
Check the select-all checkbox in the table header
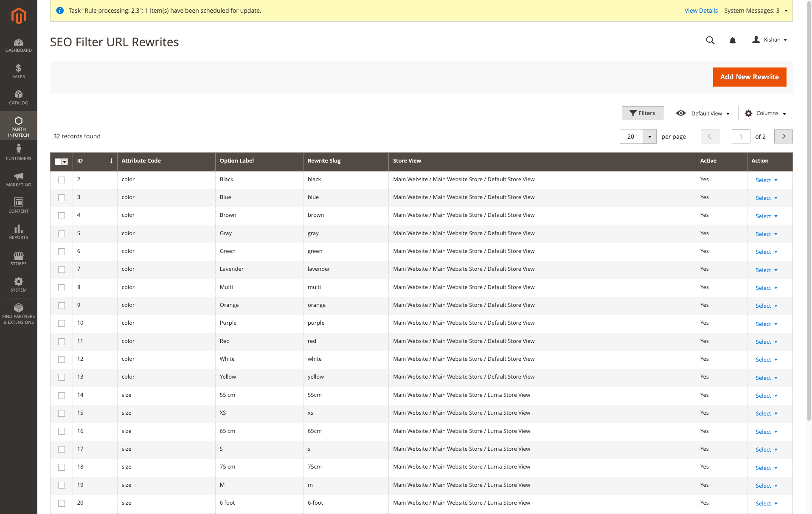pyautogui.click(x=61, y=162)
